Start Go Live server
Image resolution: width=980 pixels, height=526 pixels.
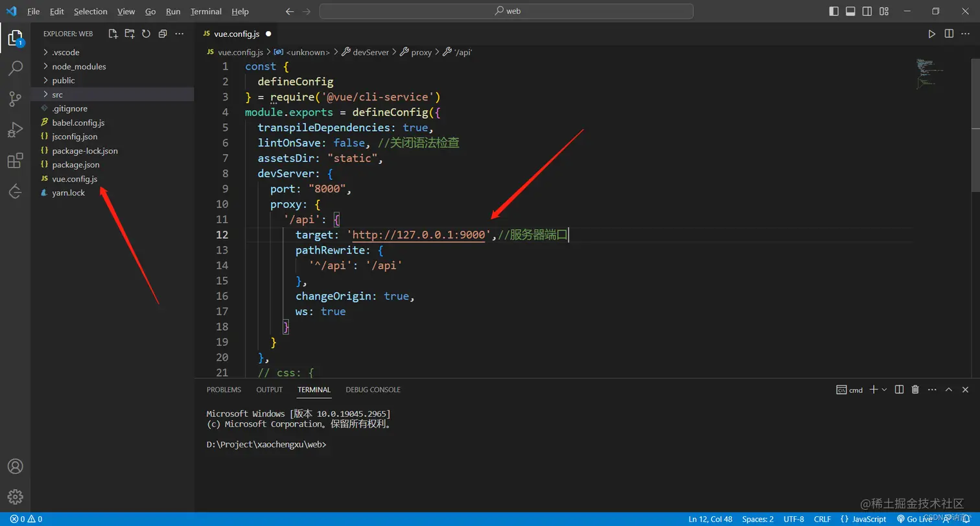[914, 519]
